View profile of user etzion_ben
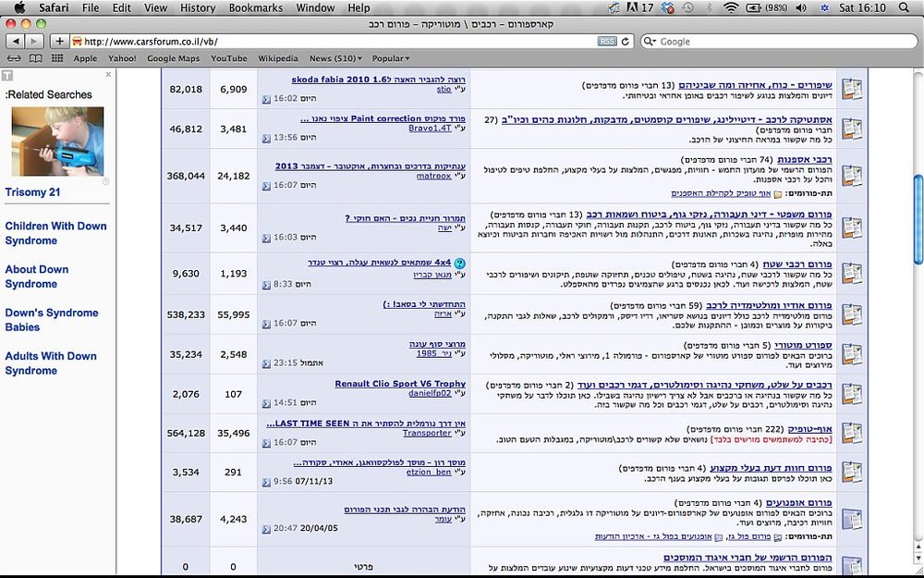 click(x=429, y=473)
